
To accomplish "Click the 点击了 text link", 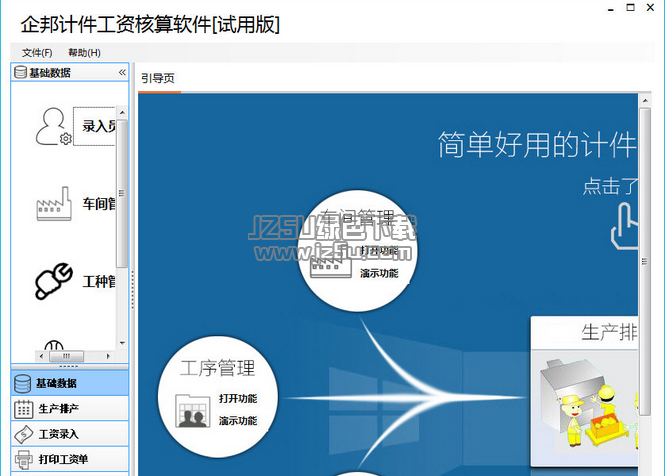I will pos(610,186).
